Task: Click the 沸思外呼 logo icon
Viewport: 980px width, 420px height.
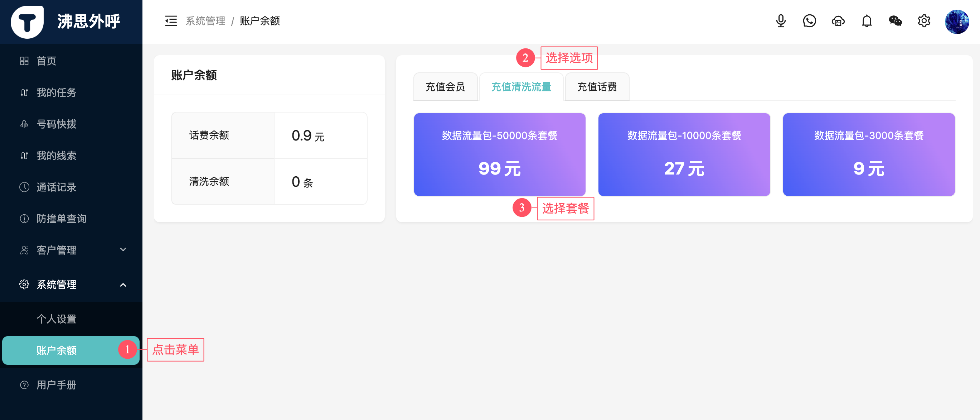Action: [27, 22]
